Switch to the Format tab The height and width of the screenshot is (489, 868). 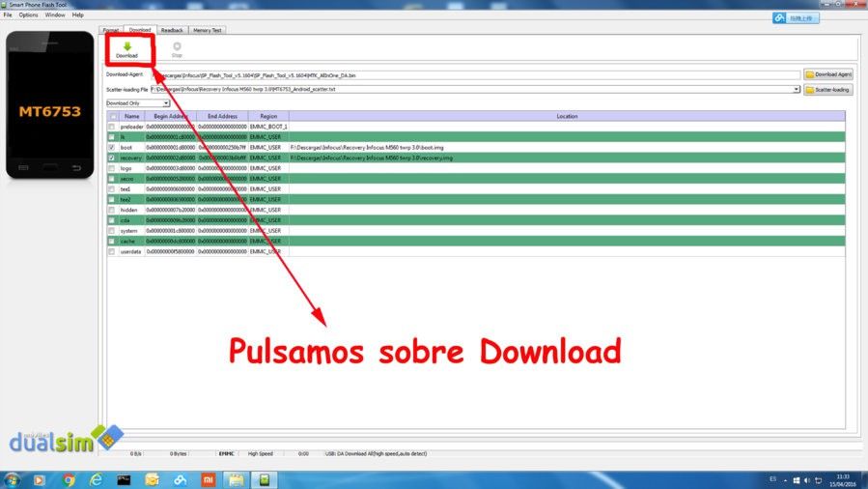(111, 30)
